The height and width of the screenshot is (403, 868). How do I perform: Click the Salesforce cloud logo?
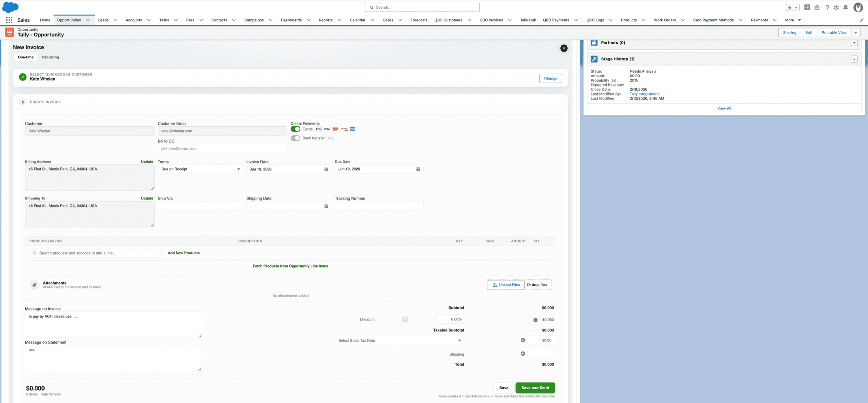tap(11, 7)
